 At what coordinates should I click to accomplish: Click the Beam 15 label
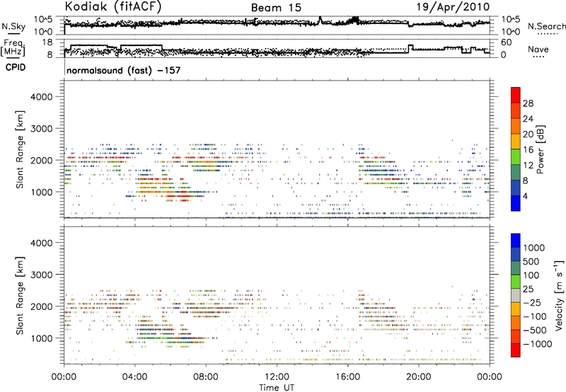point(276,8)
